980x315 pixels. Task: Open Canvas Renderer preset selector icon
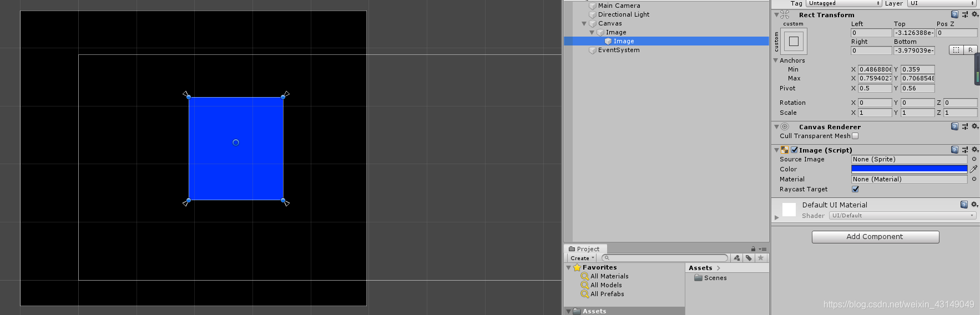[x=965, y=126]
